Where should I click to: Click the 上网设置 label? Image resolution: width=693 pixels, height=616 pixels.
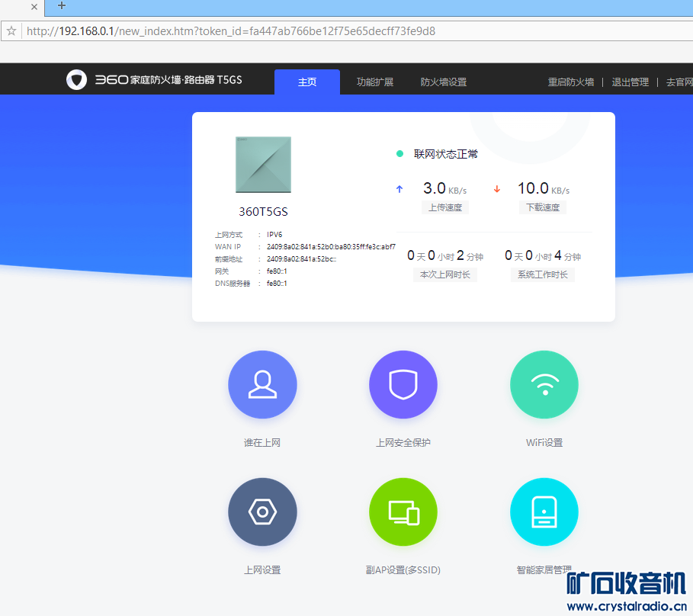click(x=262, y=569)
